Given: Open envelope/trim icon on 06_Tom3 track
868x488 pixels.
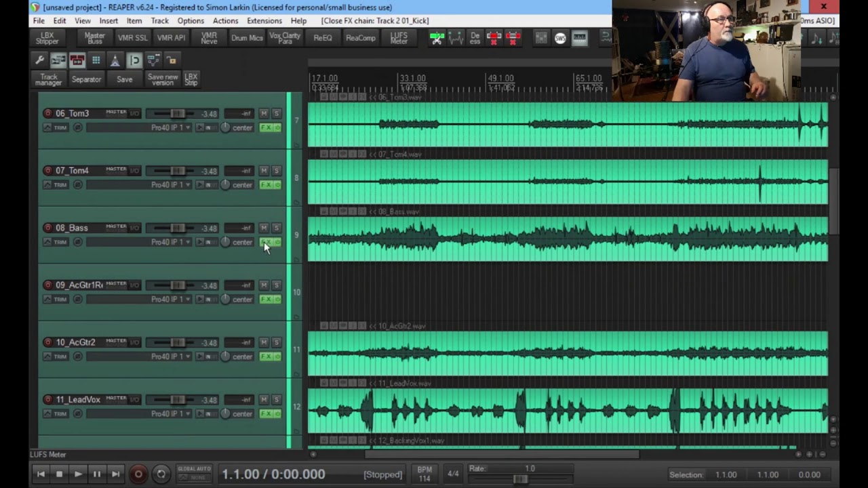Looking at the screenshot, I should coord(47,127).
